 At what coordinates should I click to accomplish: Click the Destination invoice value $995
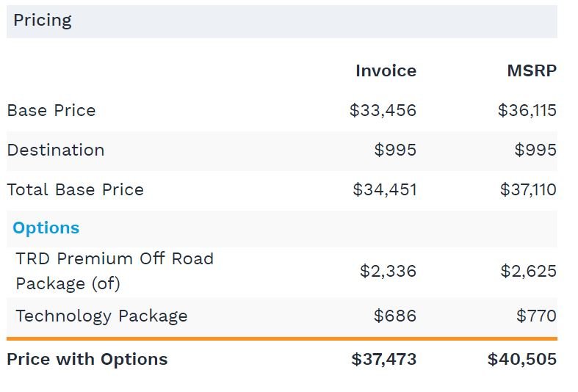coord(395,150)
